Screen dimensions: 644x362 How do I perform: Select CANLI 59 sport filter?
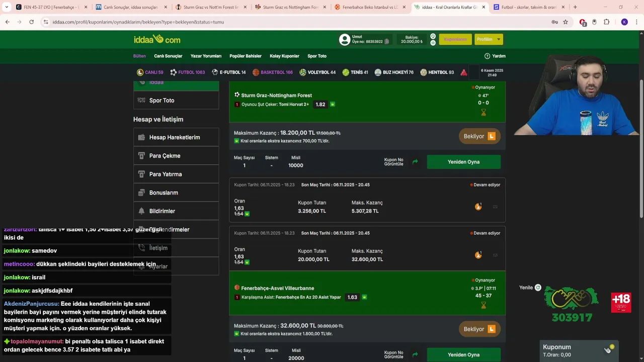click(x=150, y=72)
